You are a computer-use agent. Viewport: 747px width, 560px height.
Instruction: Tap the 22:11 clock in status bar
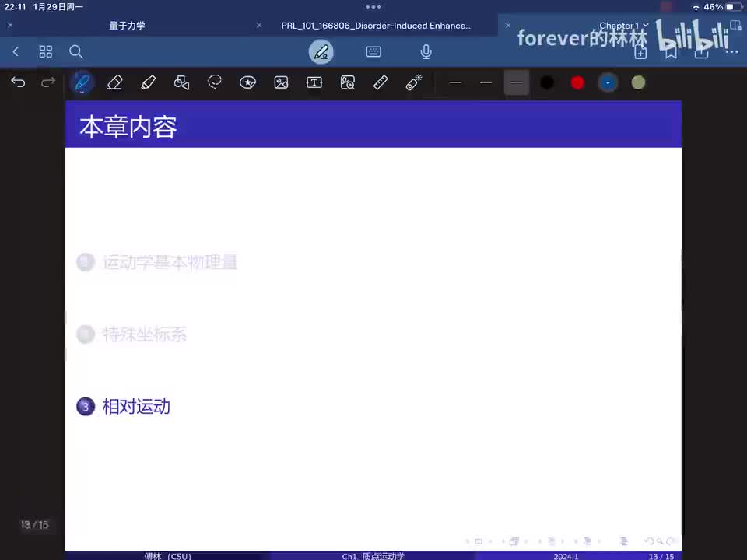(15, 7)
